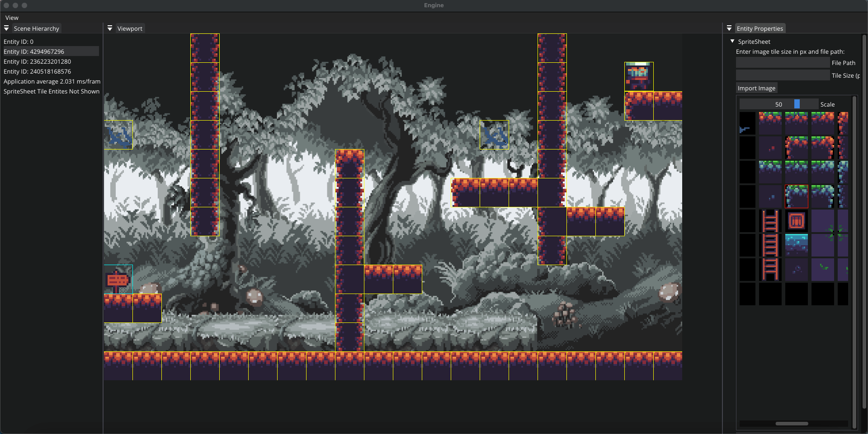Viewport: 868px width, 434px height.
Task: Pick the red crate tile in palette
Action: point(797,221)
